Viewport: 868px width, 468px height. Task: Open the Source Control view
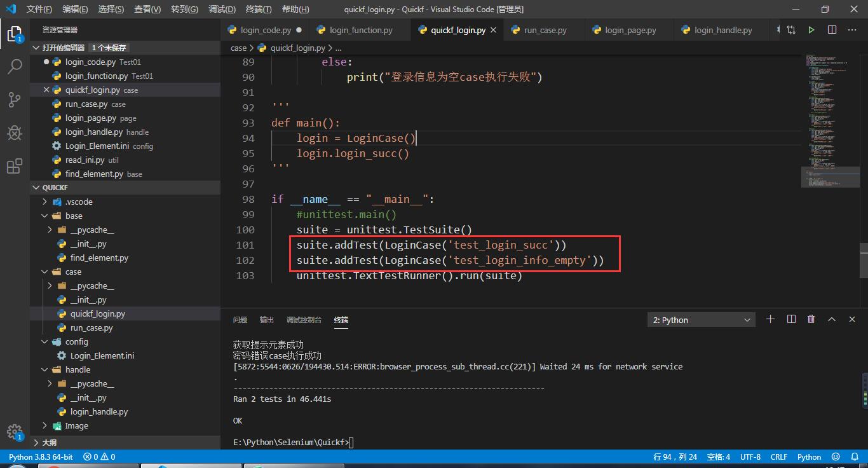pyautogui.click(x=15, y=99)
